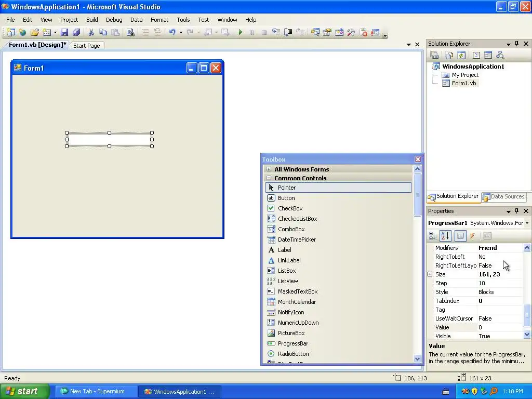Click the Error List toolbar icon
Viewport: 532px width, 399px height.
point(363,32)
